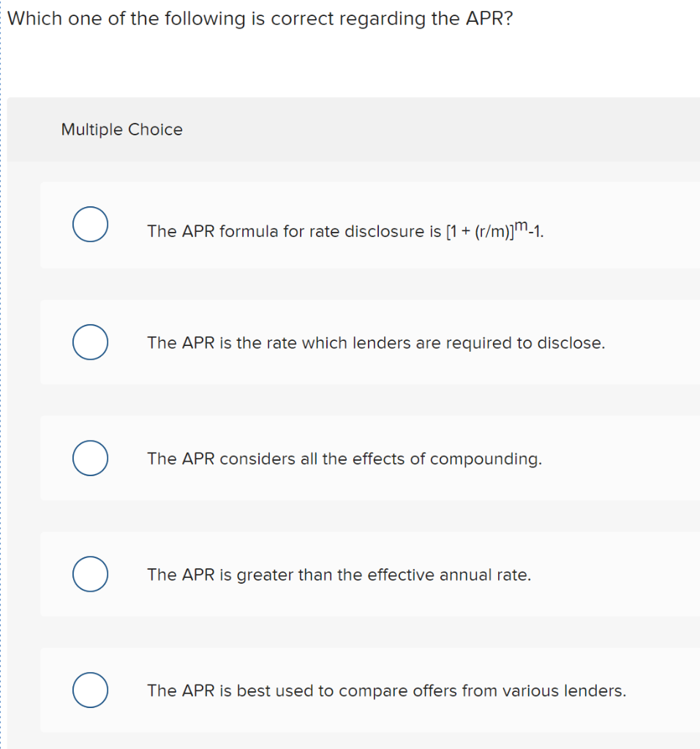
Task: Click the answer about comparing lender offers
Action: tap(386, 690)
